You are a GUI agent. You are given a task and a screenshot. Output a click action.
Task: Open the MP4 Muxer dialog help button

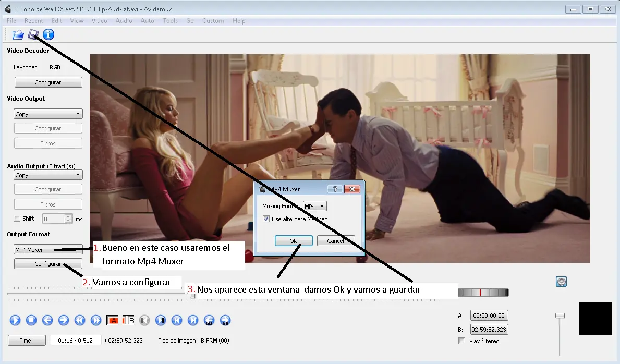coord(335,189)
